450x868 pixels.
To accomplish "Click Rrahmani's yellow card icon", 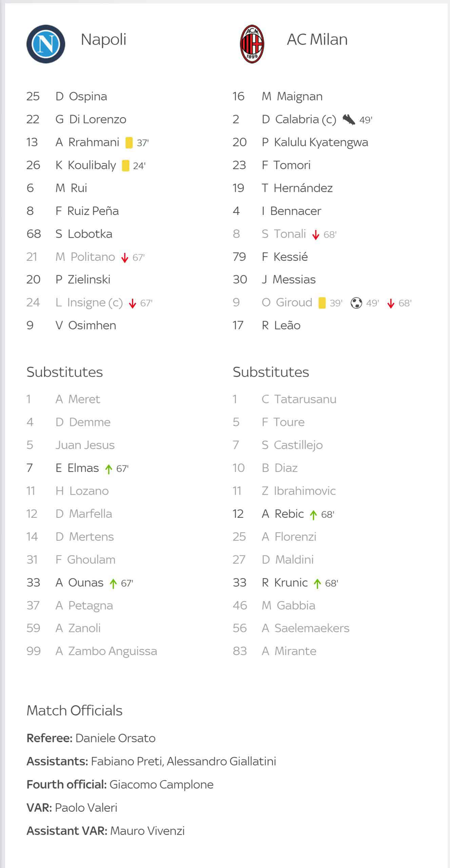I will [x=129, y=143].
